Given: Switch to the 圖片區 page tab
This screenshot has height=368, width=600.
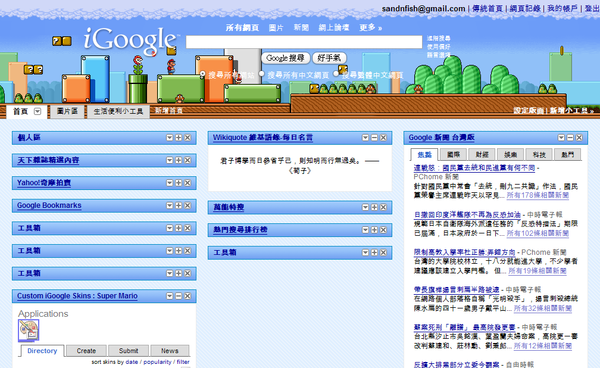Looking at the screenshot, I should 67,111.
